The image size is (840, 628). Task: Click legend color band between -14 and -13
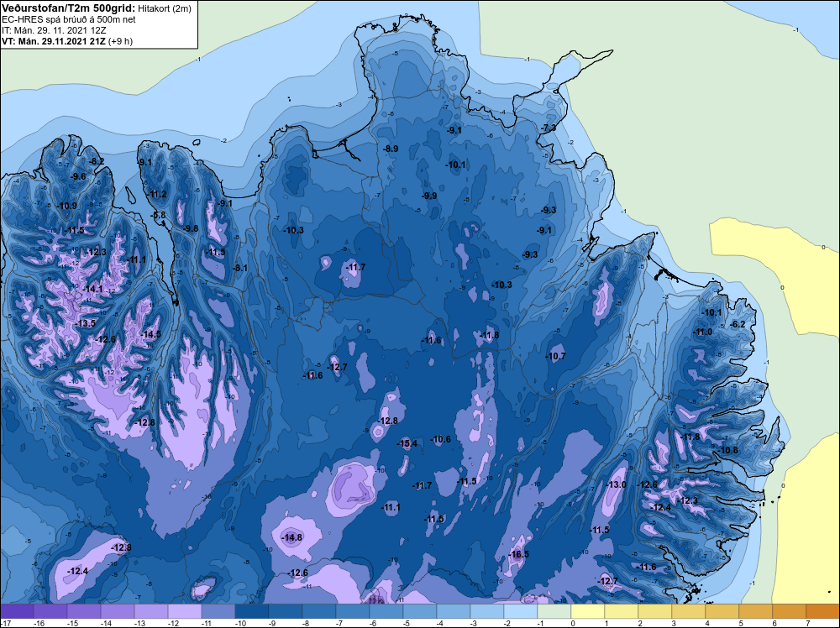click(118, 611)
